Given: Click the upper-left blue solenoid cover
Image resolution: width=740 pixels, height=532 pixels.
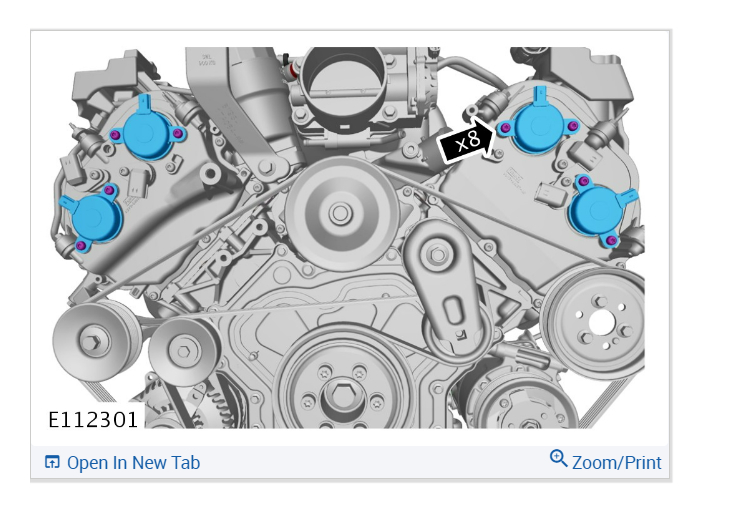Looking at the screenshot, I should [x=145, y=129].
